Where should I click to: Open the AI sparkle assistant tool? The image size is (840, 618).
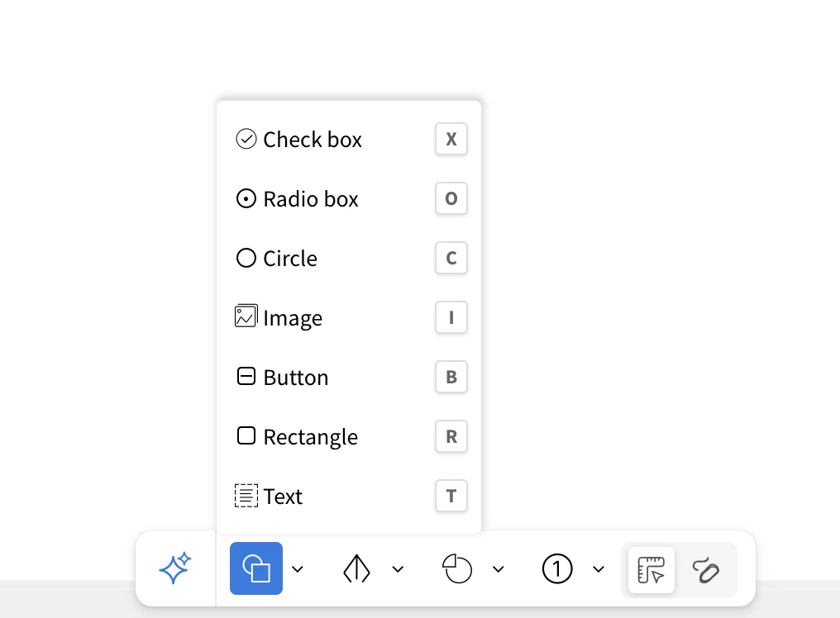pos(174,568)
